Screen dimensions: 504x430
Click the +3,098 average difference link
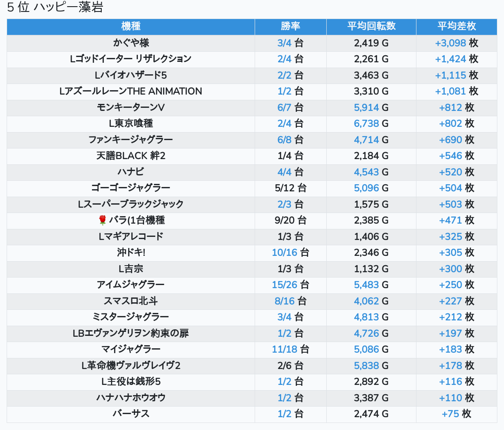[x=450, y=43]
